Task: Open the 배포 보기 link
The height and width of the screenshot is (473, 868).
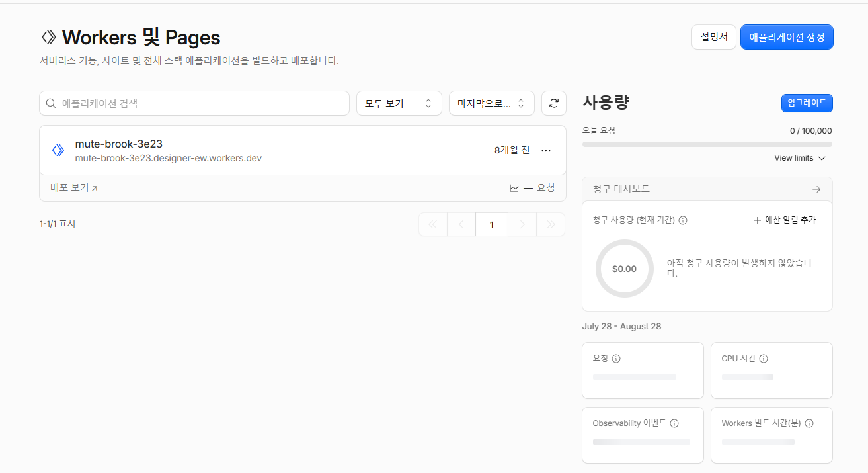Action: [x=74, y=188]
